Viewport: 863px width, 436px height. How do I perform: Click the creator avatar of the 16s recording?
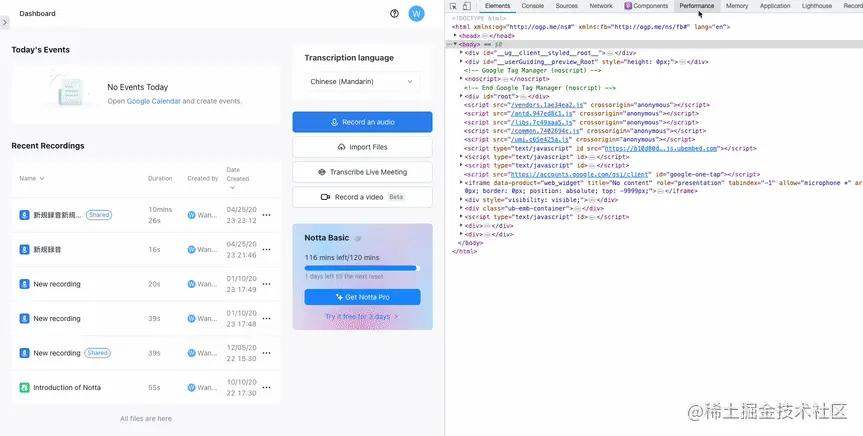(x=191, y=250)
